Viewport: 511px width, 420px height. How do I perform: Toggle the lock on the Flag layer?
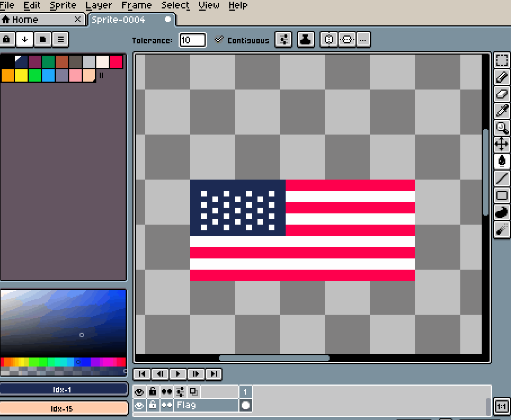coord(153,405)
